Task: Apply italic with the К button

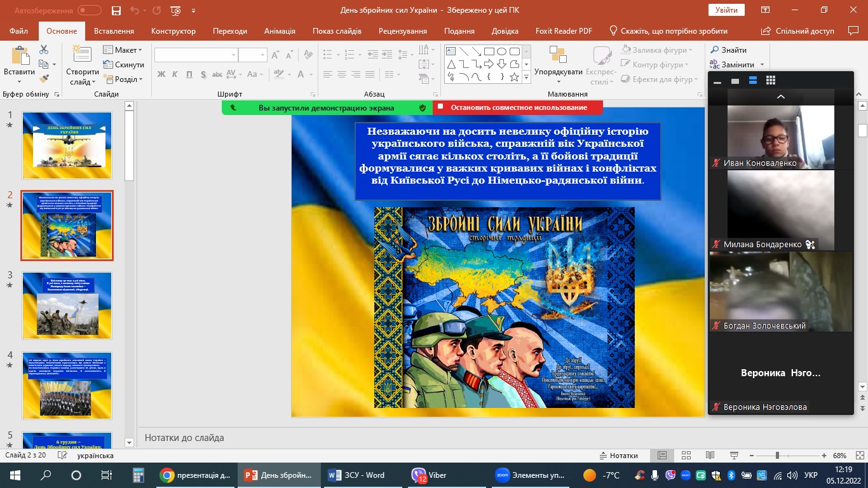Action: [175, 74]
